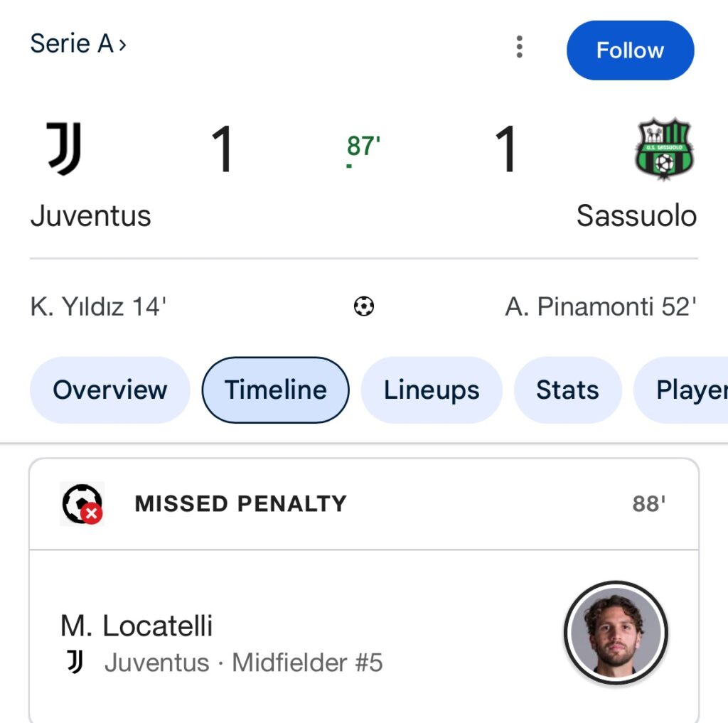The height and width of the screenshot is (723, 728).
Task: Select the Timeline tab
Action: pos(276,390)
